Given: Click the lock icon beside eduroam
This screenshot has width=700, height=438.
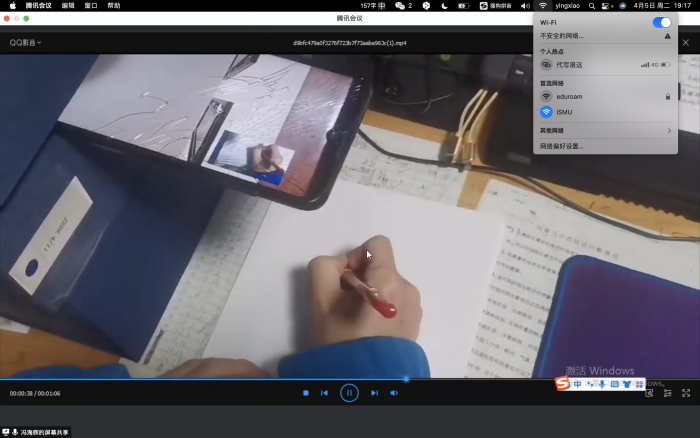Looking at the screenshot, I should tap(668, 96).
